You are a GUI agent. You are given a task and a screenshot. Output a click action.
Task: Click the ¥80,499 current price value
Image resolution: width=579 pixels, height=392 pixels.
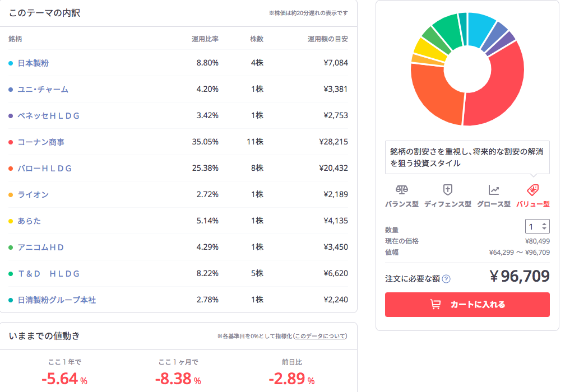(538, 241)
